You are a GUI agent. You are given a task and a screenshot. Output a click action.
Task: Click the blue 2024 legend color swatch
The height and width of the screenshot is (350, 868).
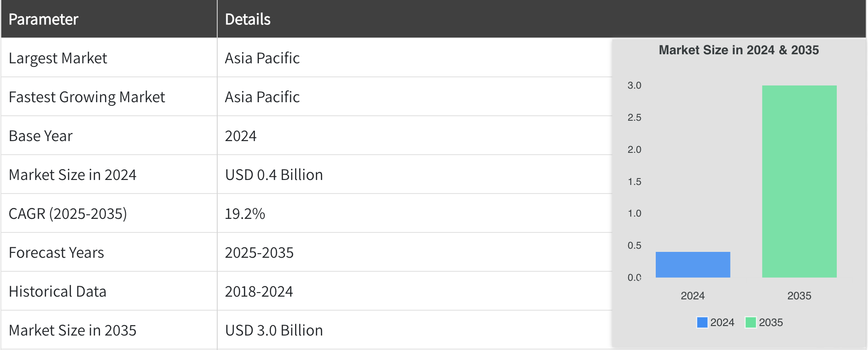click(702, 322)
